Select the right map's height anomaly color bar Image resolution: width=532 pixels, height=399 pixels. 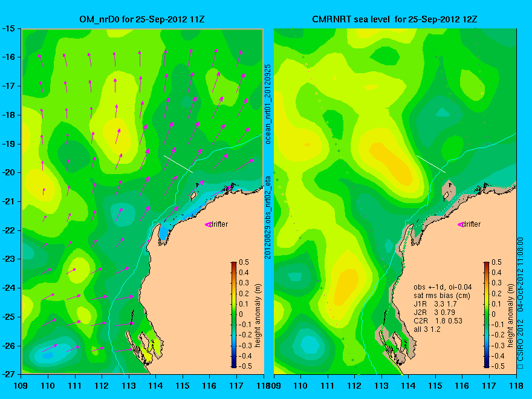coord(487,315)
